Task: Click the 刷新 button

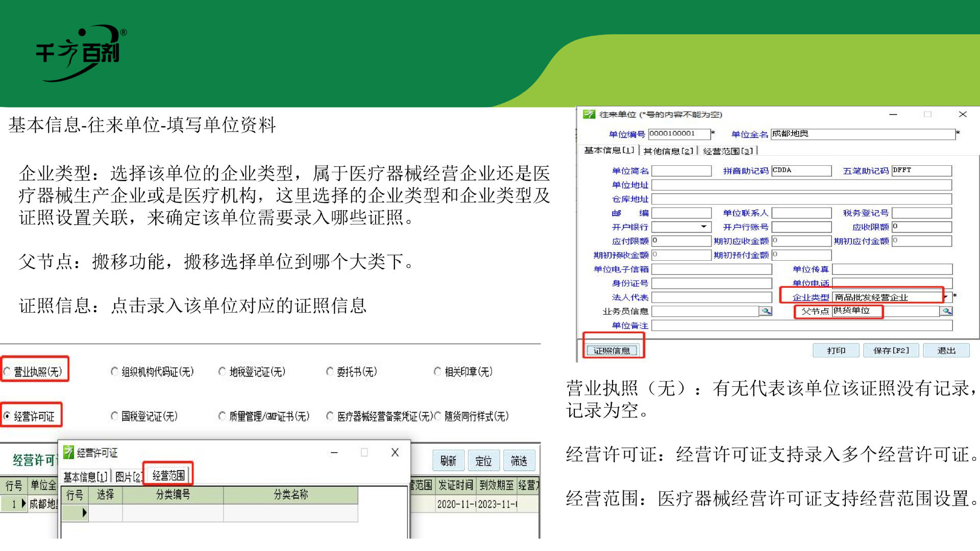Action: [448, 460]
